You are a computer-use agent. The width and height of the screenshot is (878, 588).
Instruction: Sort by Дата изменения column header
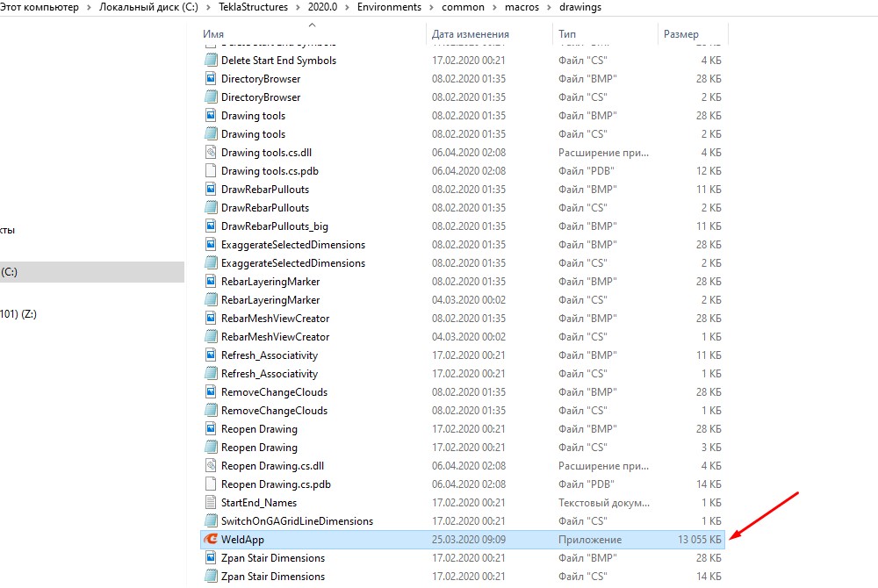[x=470, y=34]
